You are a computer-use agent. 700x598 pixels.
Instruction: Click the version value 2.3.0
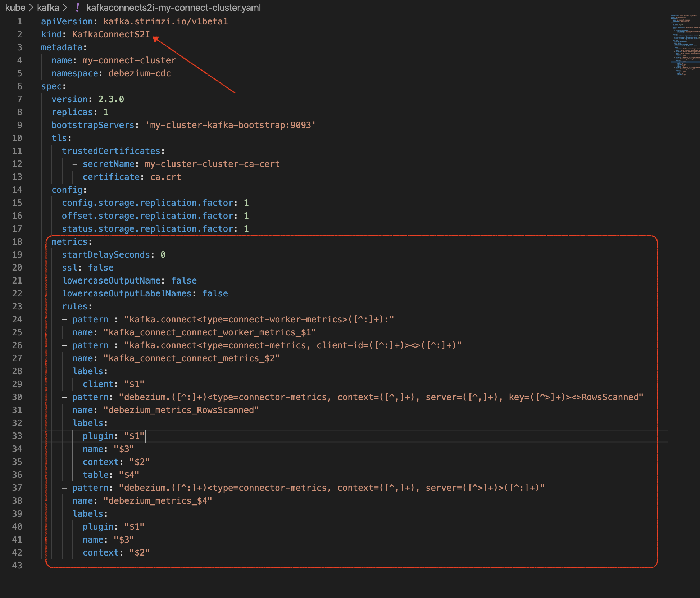tap(111, 99)
